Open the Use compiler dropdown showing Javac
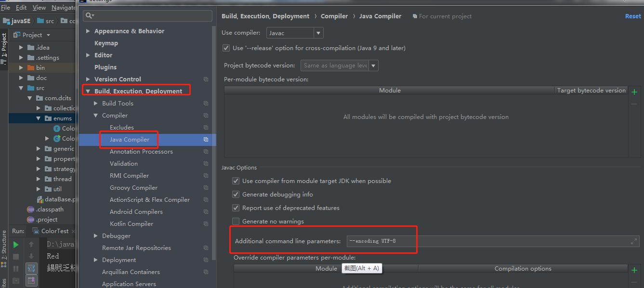The height and width of the screenshot is (288, 644). [318, 32]
